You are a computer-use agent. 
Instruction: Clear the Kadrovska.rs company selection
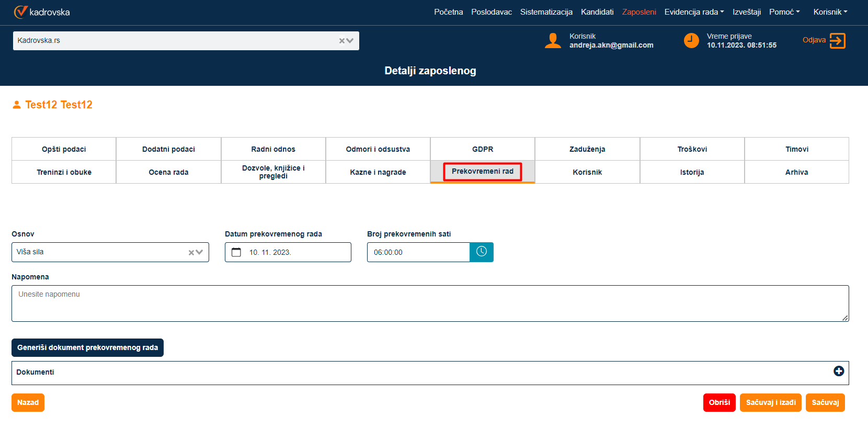342,41
